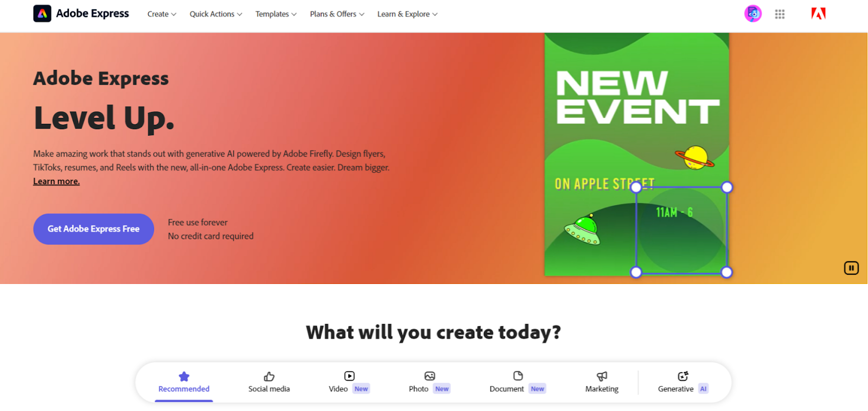Click the New badge beside Video

(x=361, y=389)
